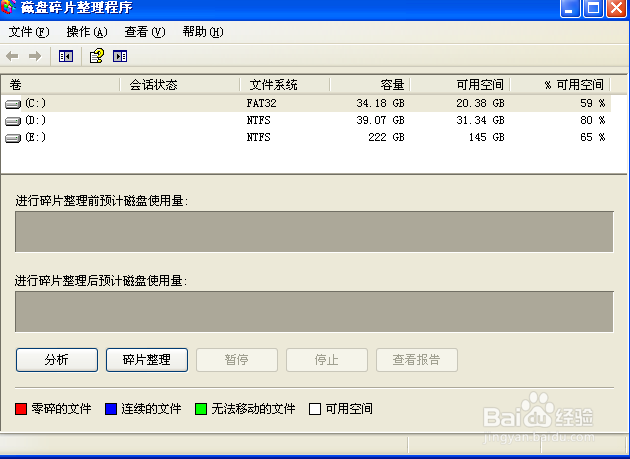The height and width of the screenshot is (459, 630).
Task: Click the pre-defragmentation disk usage bar
Action: point(314,232)
